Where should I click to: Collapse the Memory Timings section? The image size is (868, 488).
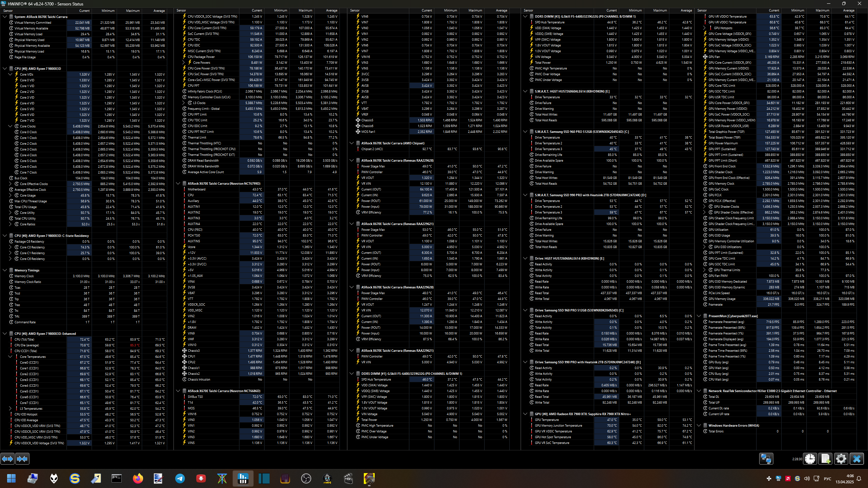5,270
